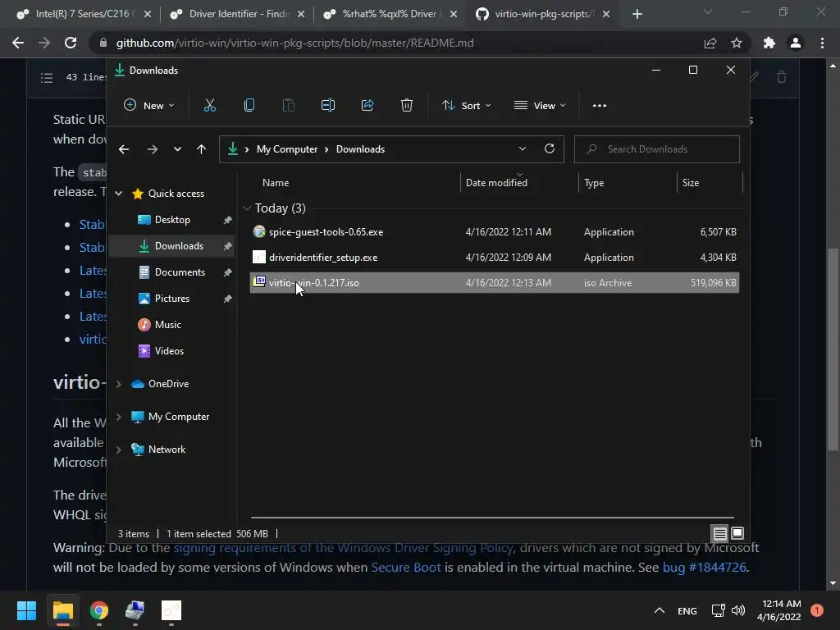Select Desktop in Quick access
Image resolution: width=840 pixels, height=630 pixels.
pyautogui.click(x=172, y=220)
